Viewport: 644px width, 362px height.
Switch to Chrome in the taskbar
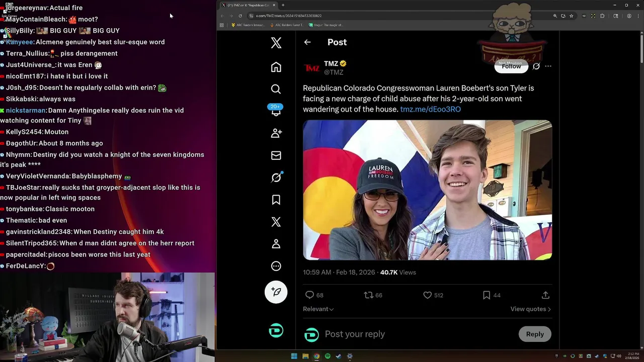(316, 356)
